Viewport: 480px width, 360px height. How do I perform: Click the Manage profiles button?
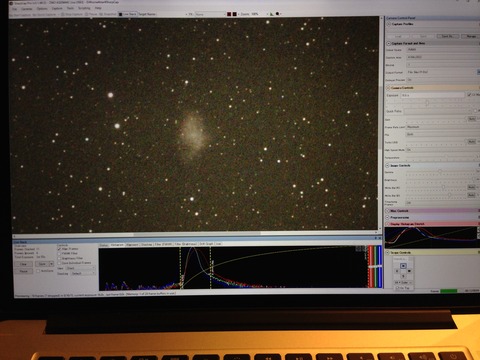[x=471, y=36]
